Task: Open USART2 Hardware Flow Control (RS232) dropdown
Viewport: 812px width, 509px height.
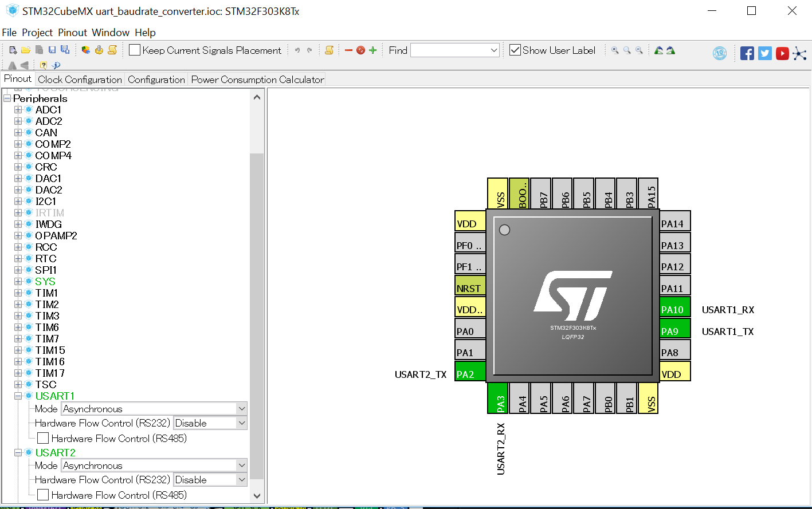Action: click(x=241, y=479)
